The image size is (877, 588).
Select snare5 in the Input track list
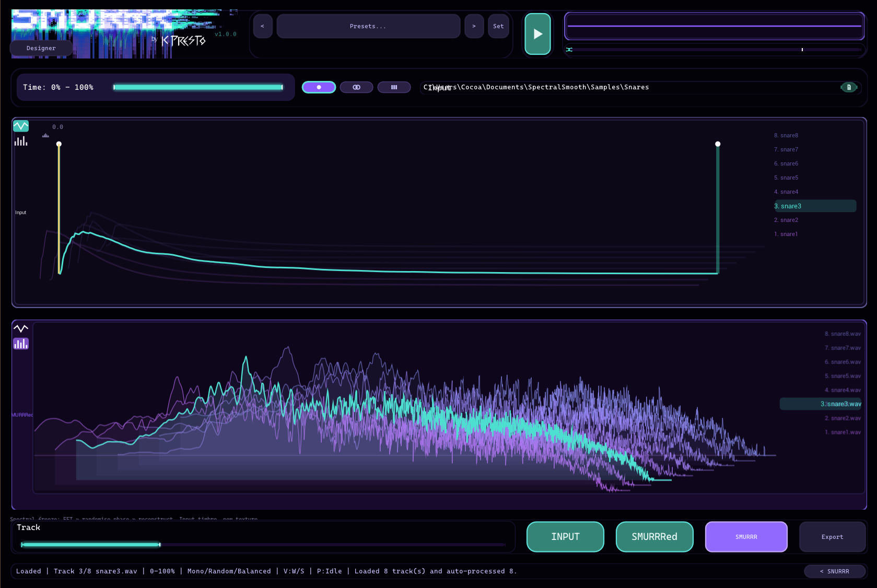(x=786, y=178)
